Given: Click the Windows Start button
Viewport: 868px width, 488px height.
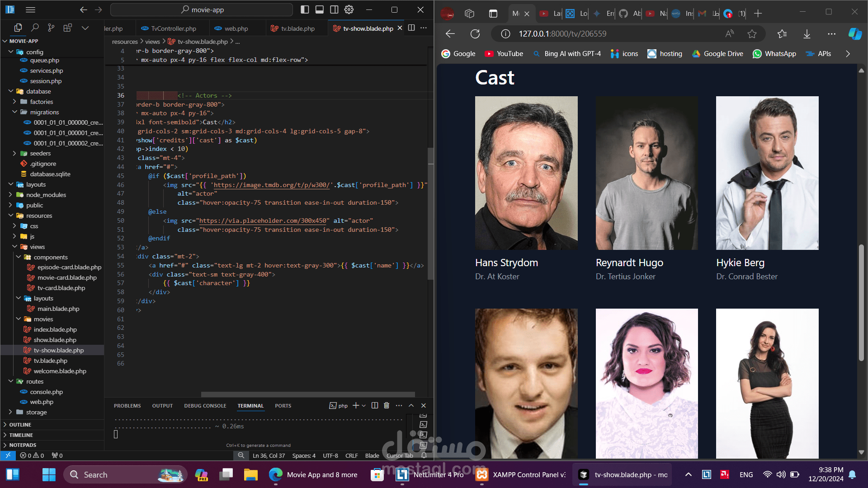Looking at the screenshot, I should click(x=48, y=474).
